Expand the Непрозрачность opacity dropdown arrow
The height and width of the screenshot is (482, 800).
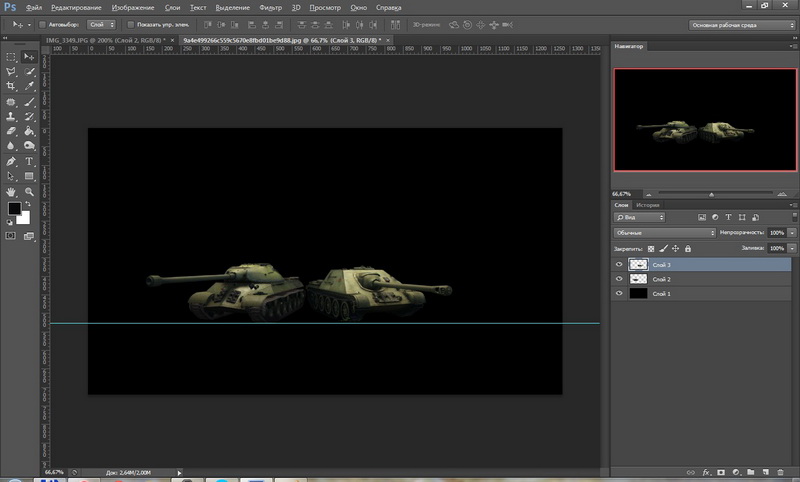click(792, 232)
